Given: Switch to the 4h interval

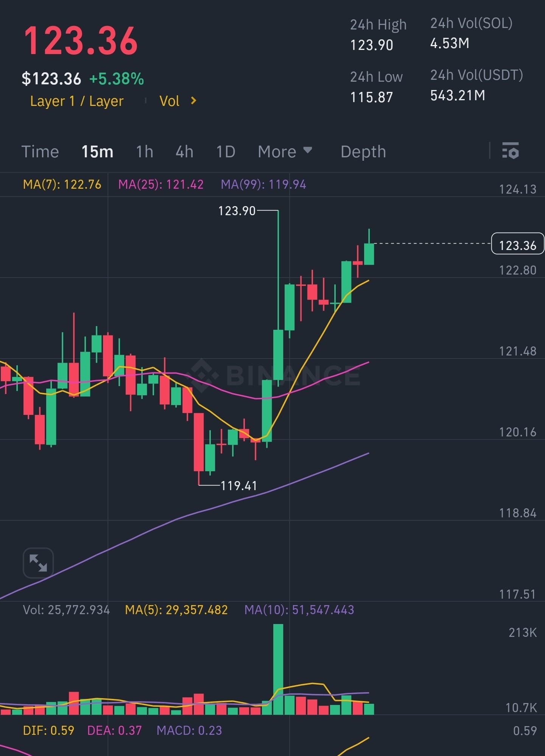Looking at the screenshot, I should click(x=184, y=152).
